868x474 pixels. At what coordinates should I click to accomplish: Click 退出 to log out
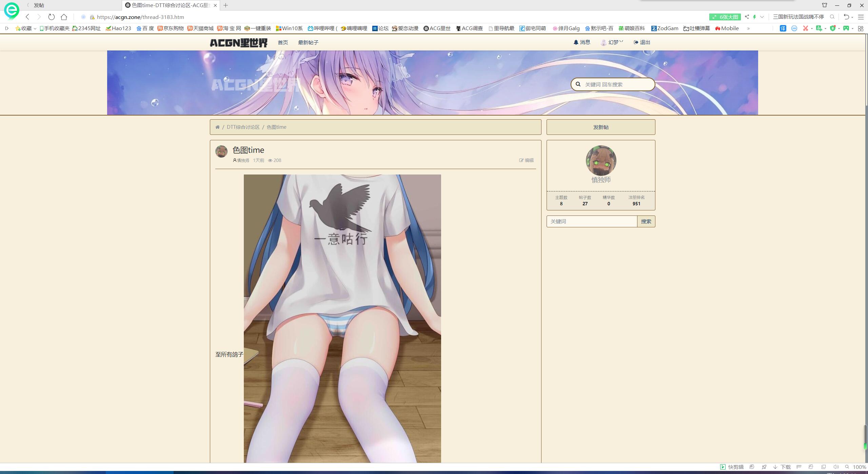(x=642, y=42)
